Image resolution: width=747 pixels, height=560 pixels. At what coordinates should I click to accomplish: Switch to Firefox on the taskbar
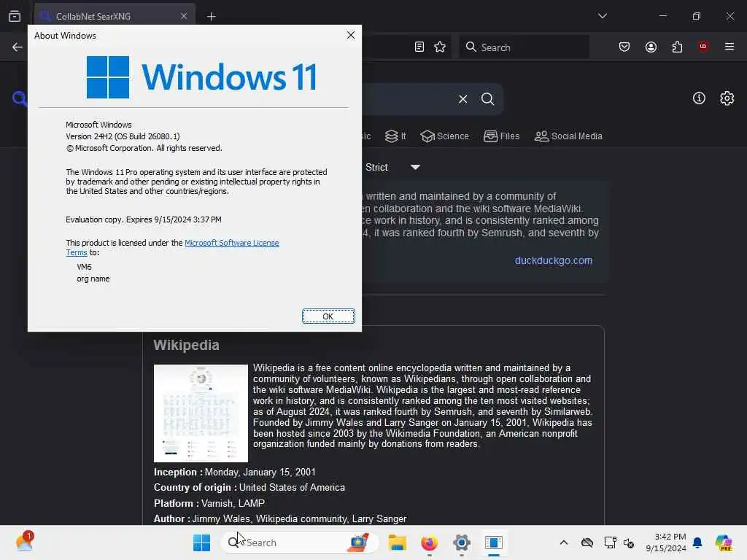click(x=429, y=542)
